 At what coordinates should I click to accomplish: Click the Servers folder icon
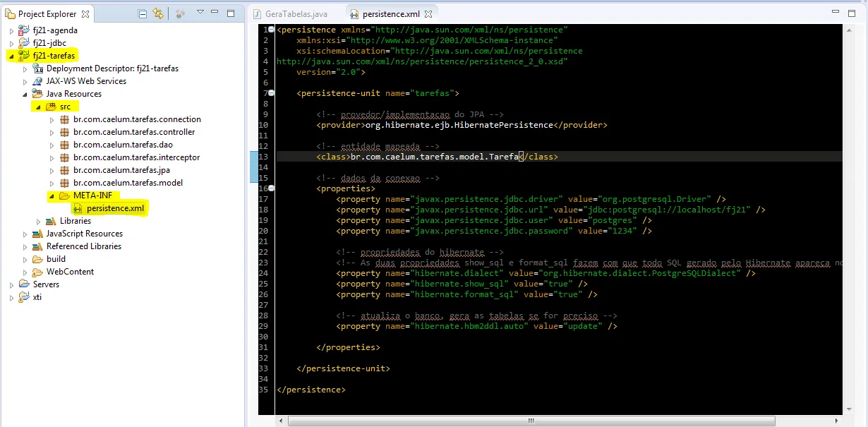tap(24, 284)
